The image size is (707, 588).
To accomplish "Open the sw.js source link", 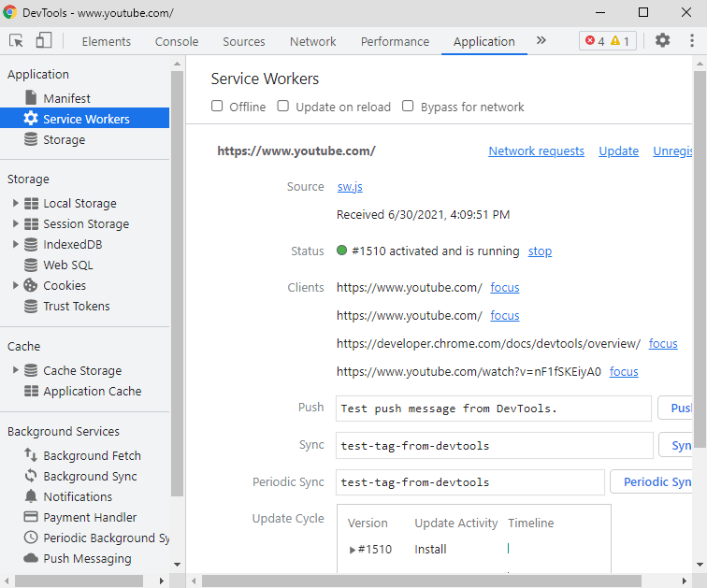I will [350, 187].
